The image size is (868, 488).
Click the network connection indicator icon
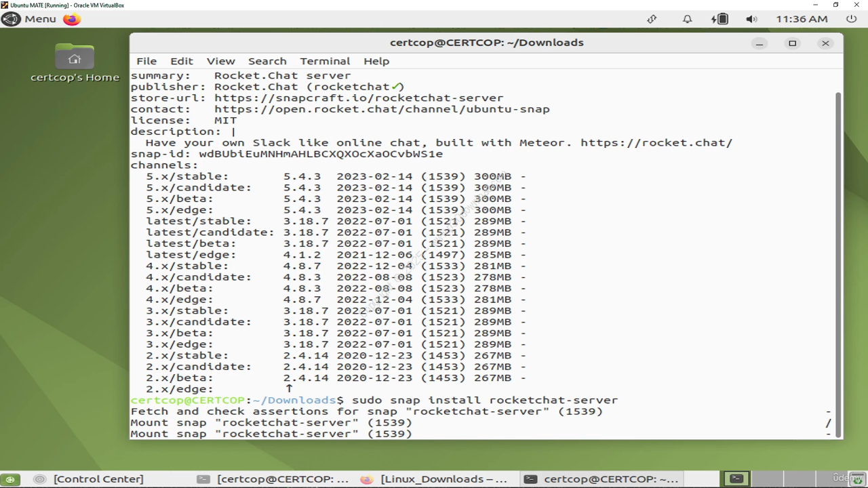tap(652, 19)
